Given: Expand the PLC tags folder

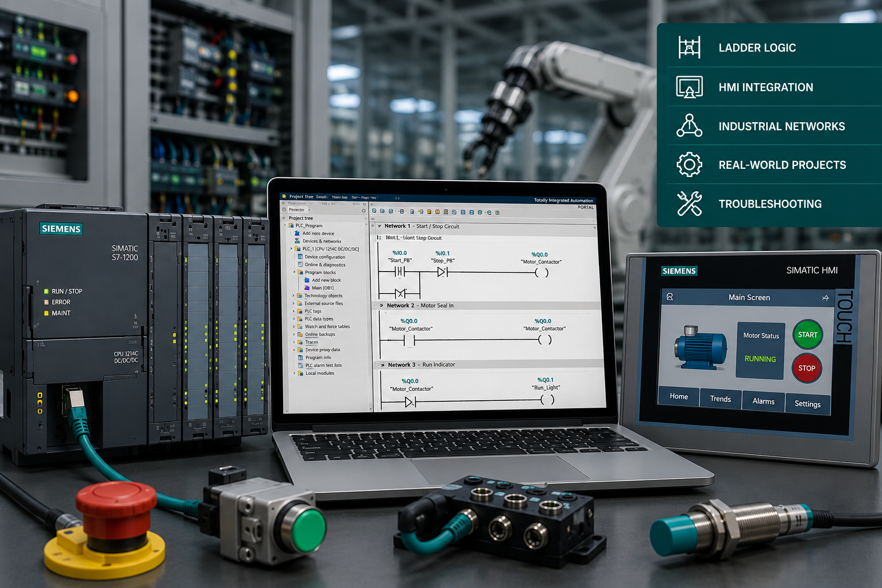Looking at the screenshot, I should pos(294,311).
